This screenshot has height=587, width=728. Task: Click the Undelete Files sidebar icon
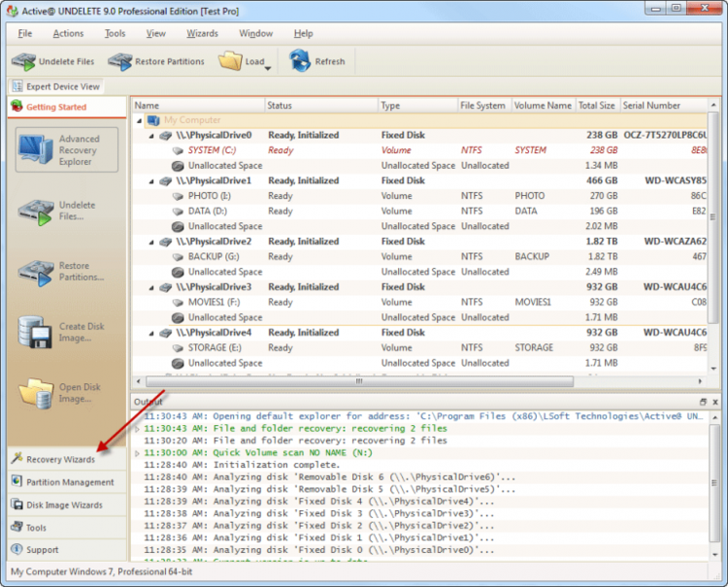pyautogui.click(x=36, y=211)
